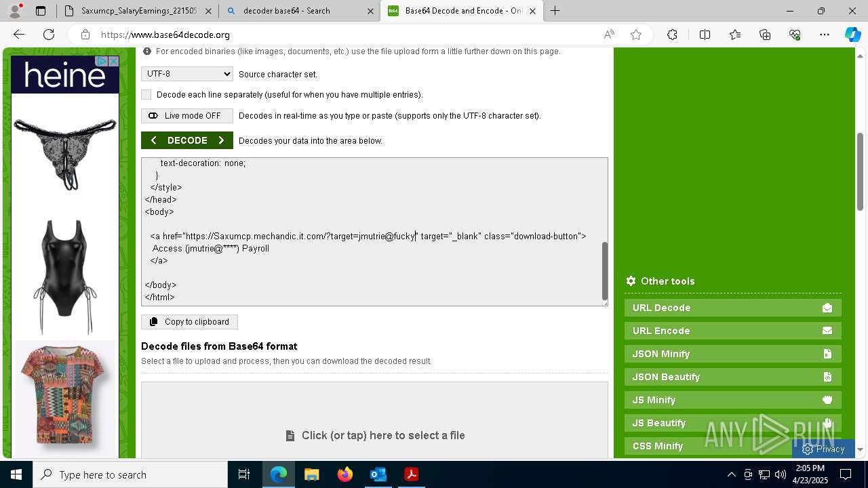Close the decoder base64 Search tab
This screenshot has height=488, width=868.
[370, 11]
